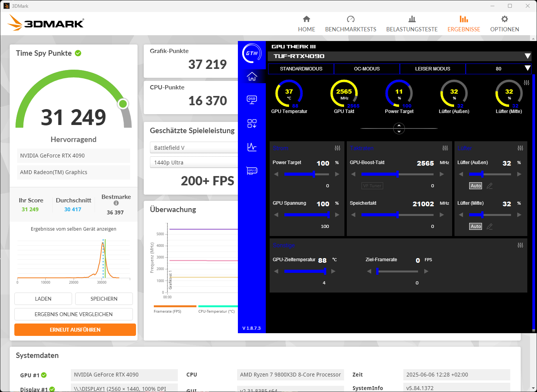Screen dimensions: 537x392
Task: Increase GPU-Zieltemperatur with right arrow
Action: [x=333, y=271]
